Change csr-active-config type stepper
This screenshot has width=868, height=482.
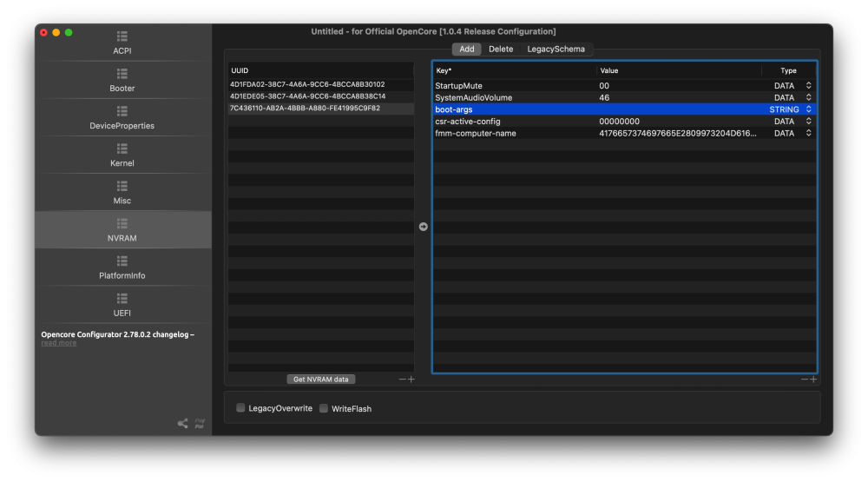[809, 122]
